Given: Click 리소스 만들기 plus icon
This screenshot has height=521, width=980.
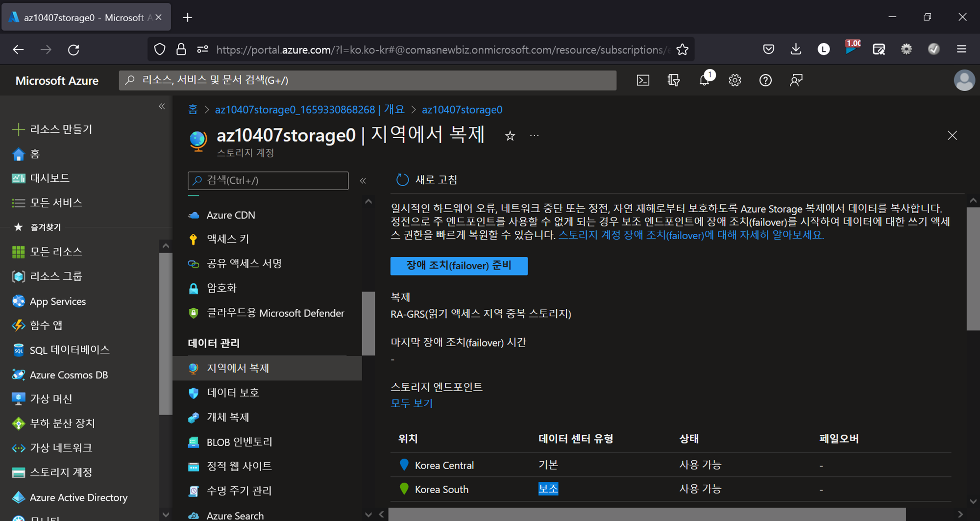Looking at the screenshot, I should click(x=18, y=129).
